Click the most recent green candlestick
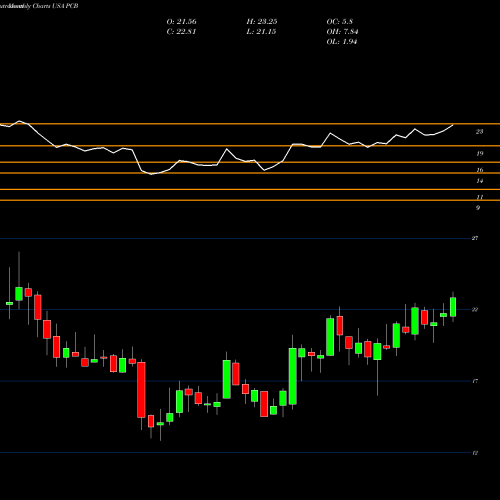500x500 pixels. (453, 307)
